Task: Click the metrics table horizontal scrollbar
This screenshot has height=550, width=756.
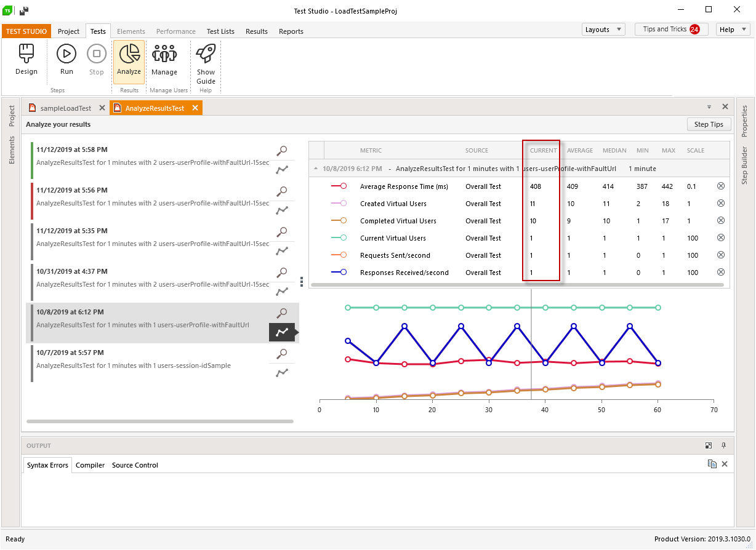Action: click(517, 285)
